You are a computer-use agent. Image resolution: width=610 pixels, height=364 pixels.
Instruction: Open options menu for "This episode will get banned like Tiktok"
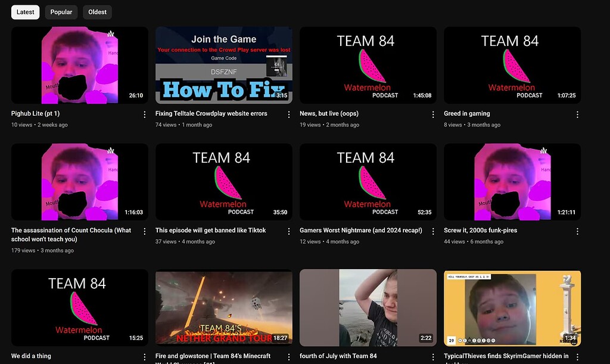pos(288,231)
